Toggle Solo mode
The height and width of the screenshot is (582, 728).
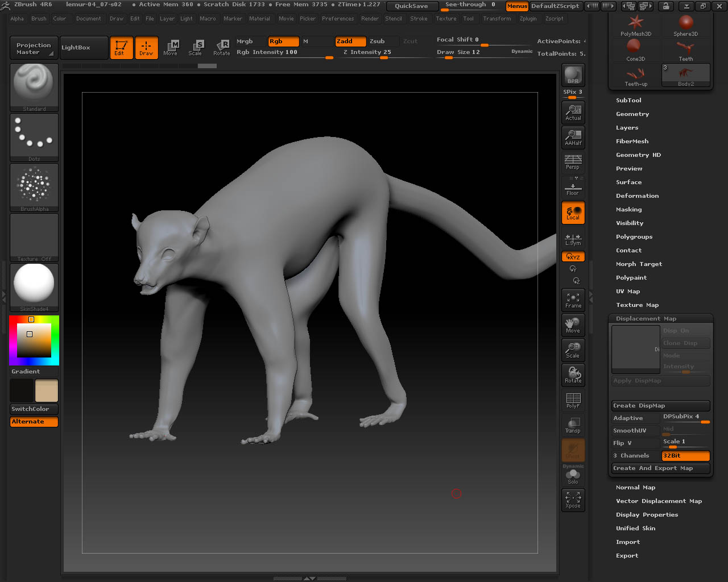point(573,476)
